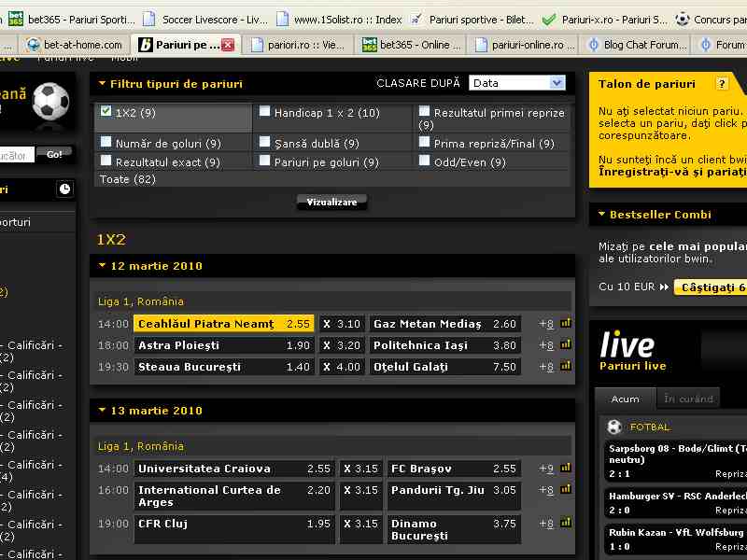
Task: Open the Rubin Kazan - VfL Wolfsburg live match
Action: tap(675, 539)
